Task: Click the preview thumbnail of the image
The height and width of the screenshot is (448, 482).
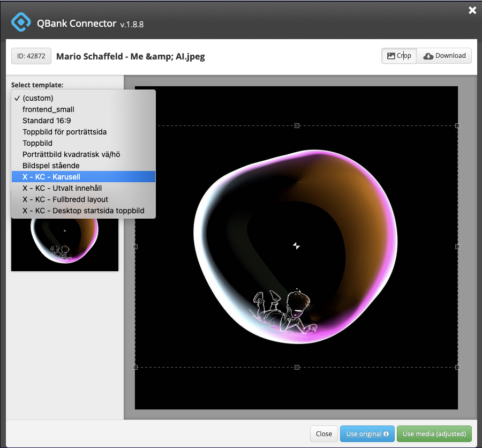Action: [x=65, y=244]
